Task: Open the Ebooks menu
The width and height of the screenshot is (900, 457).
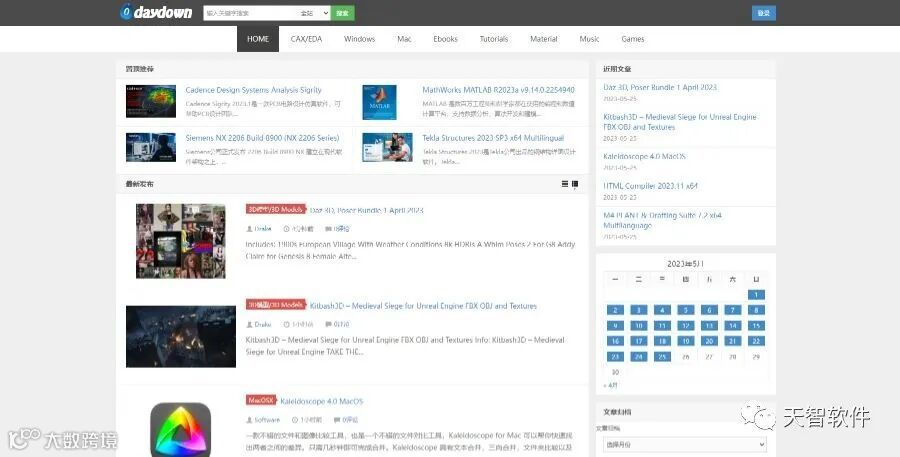Action: pyautogui.click(x=445, y=39)
